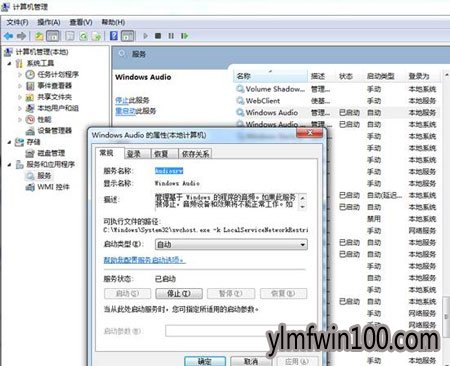Viewport: 450px width, 366px height.
Task: Sort services by 状态 column header
Action: coord(346,76)
